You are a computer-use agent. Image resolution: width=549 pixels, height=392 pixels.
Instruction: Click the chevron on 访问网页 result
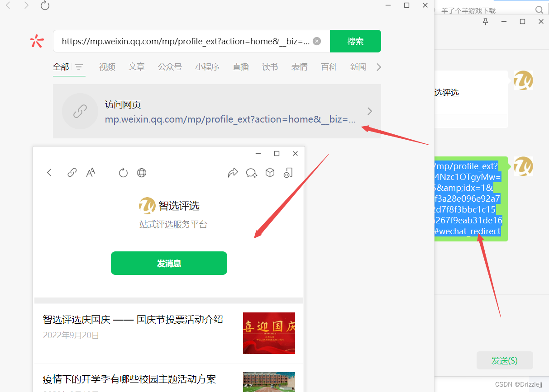click(x=370, y=111)
